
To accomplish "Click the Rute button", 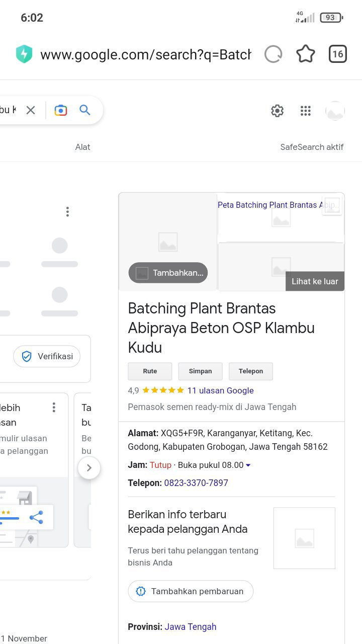I will pyautogui.click(x=150, y=371).
